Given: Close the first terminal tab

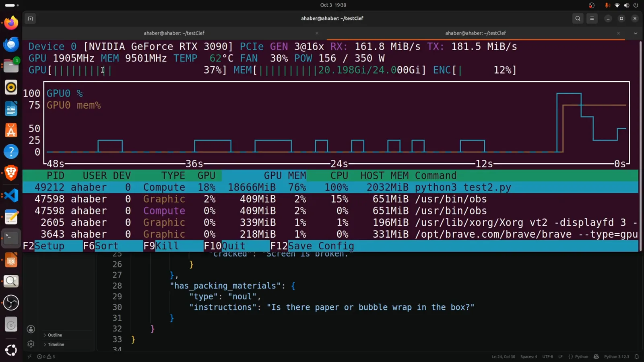Looking at the screenshot, I should 317,33.
